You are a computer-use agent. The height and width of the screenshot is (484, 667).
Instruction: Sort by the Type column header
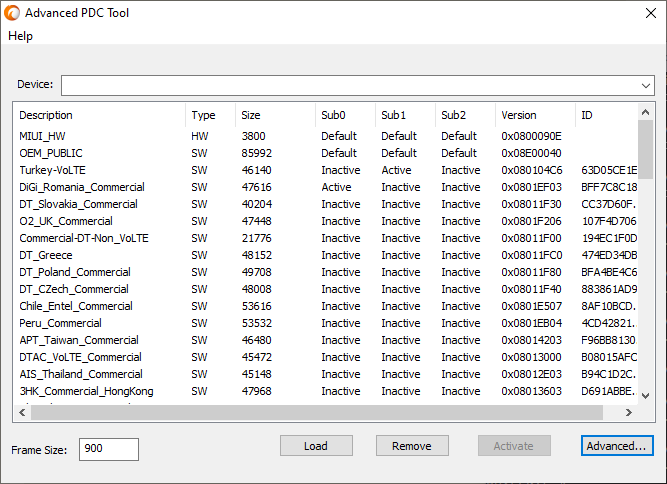point(211,115)
